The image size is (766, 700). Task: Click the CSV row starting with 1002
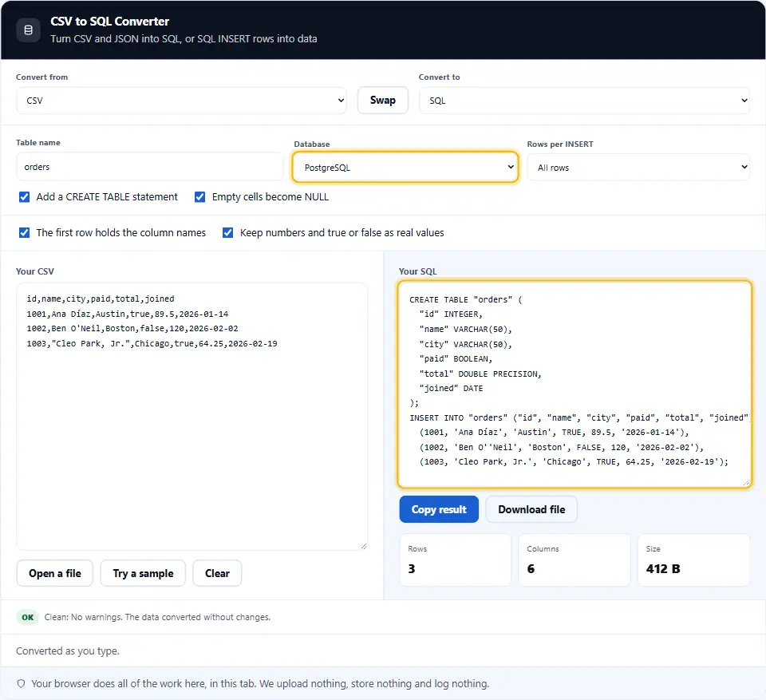tap(132, 329)
